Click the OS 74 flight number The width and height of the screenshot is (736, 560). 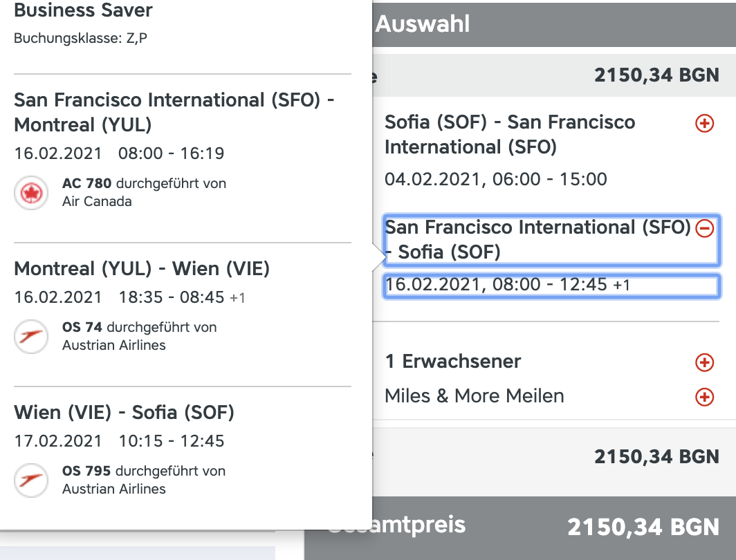pyautogui.click(x=82, y=328)
